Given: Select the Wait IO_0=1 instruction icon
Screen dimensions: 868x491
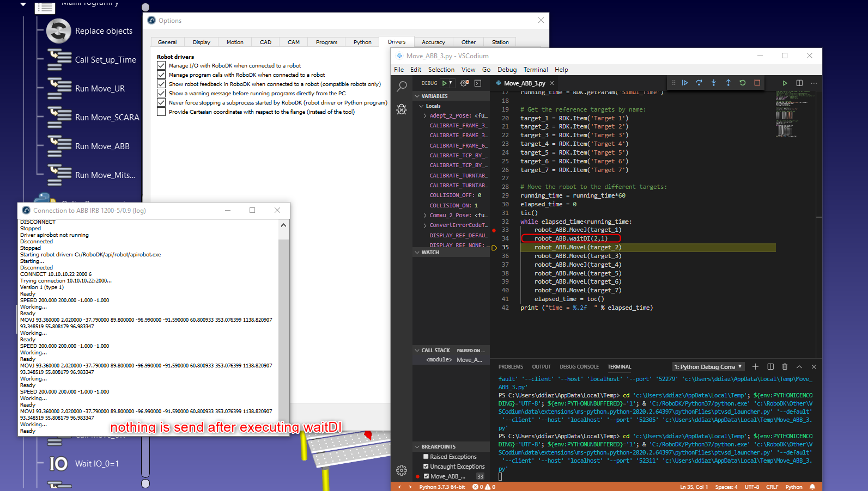Looking at the screenshot, I should (59, 464).
